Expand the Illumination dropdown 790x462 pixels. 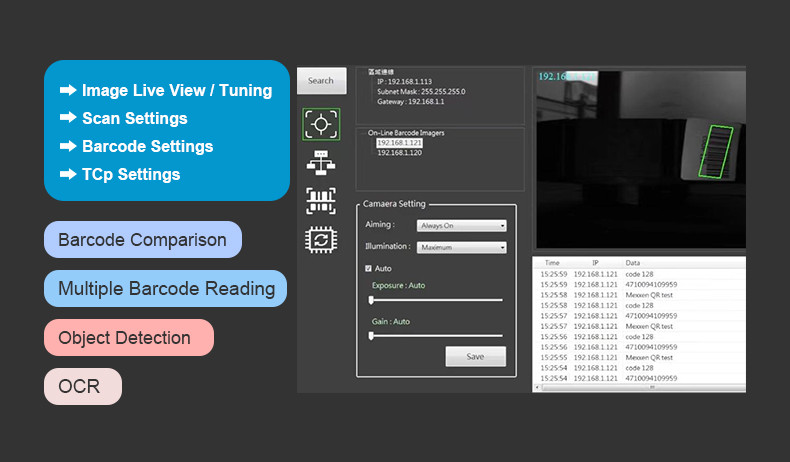pyautogui.click(x=461, y=247)
